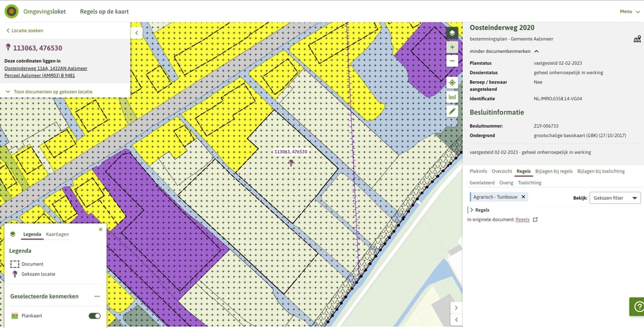Open the Toelichting tab
Viewport: 644px width, 328px height.
point(530,183)
